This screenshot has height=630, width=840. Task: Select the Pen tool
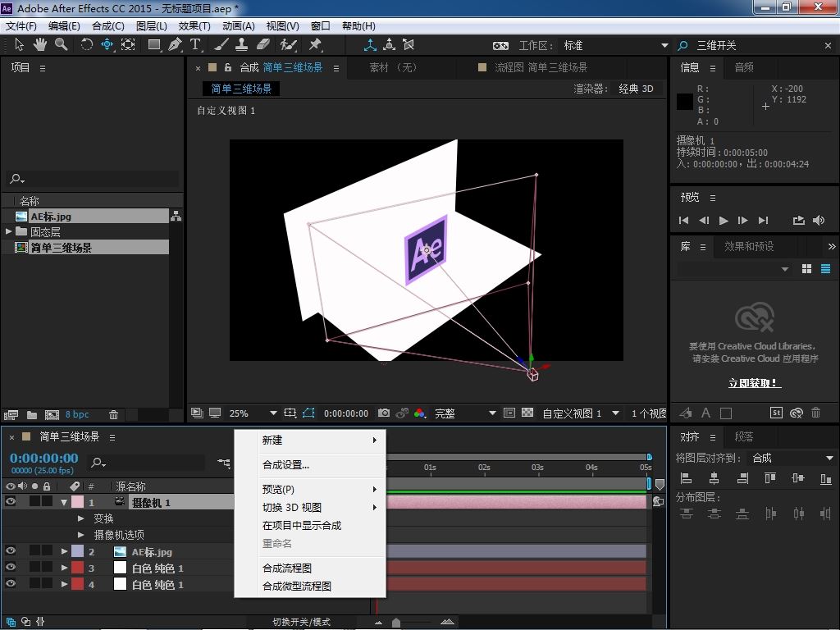[175, 44]
